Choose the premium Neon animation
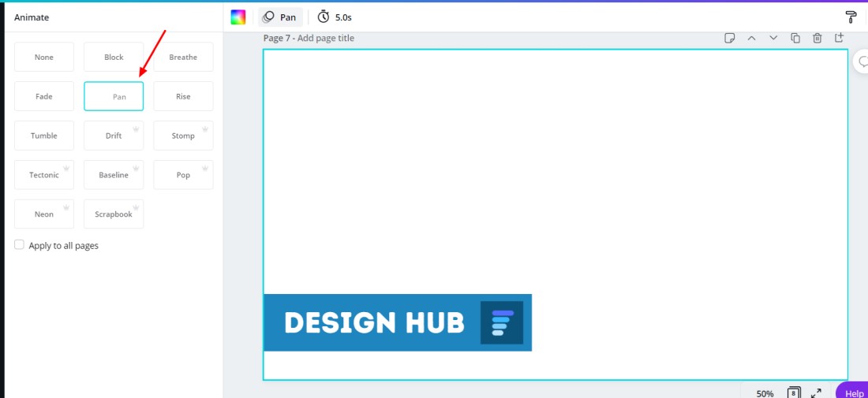868x398 pixels. (43, 214)
